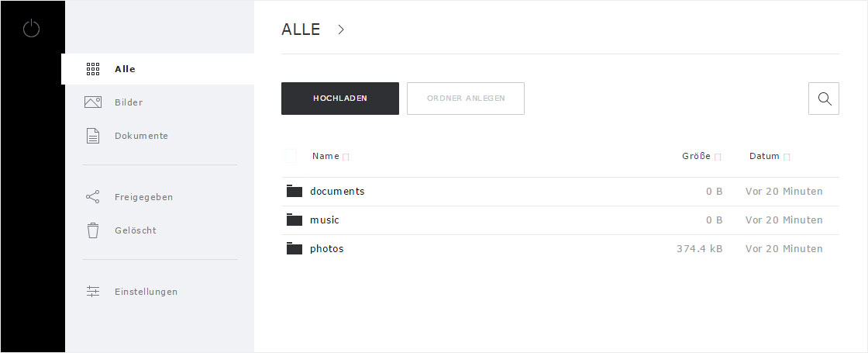
Task: Open the search magnifier icon
Action: pos(824,99)
